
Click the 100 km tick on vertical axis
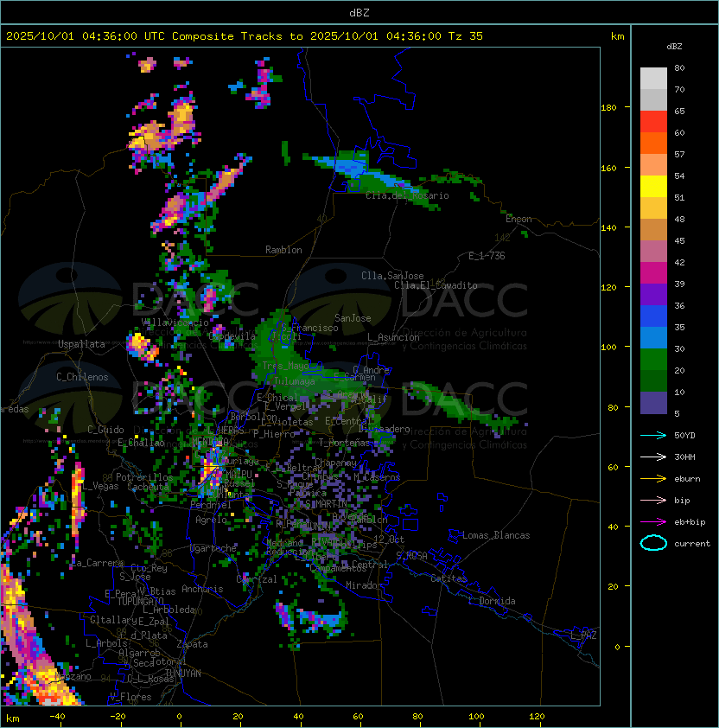coord(608,348)
